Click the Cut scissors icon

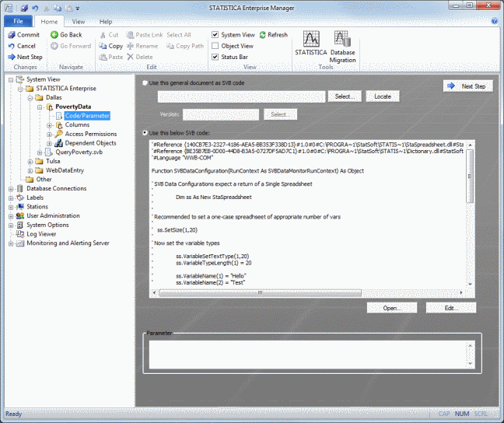[103, 35]
